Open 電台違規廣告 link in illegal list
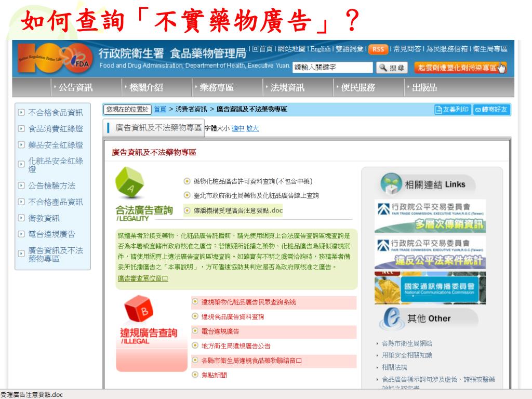Screen dimensions: 532x399 click(x=220, y=331)
